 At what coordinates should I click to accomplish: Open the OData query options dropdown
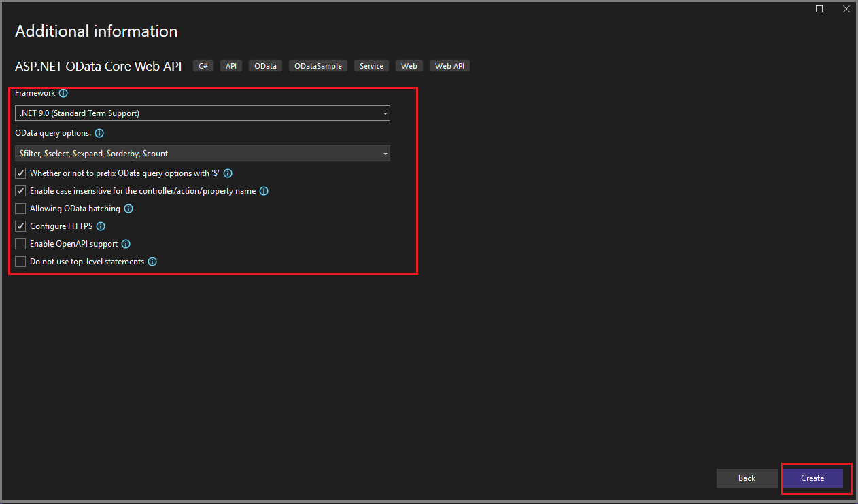pos(203,154)
